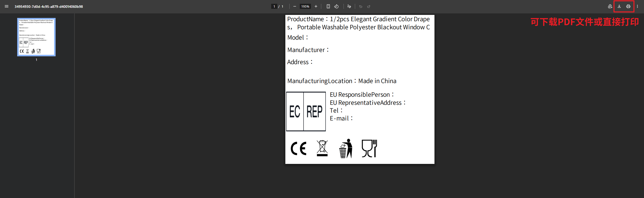Rotate the document counterclockwise
This screenshot has height=198, width=644.
336,7
